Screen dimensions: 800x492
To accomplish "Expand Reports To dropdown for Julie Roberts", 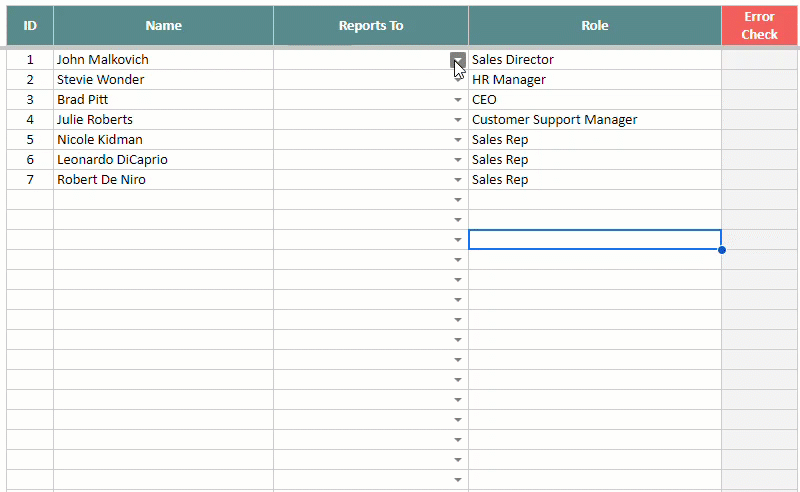I will coord(458,120).
